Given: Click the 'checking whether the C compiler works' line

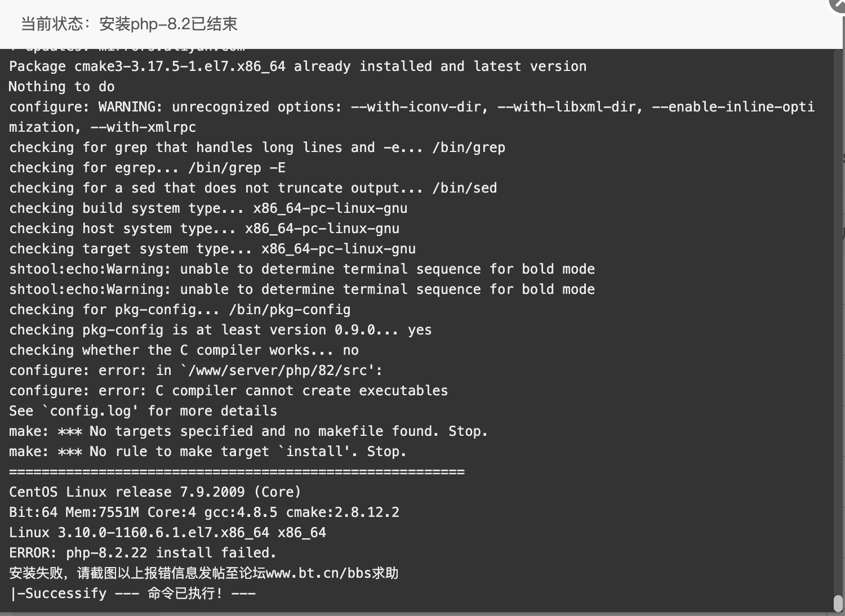Looking at the screenshot, I should click(184, 350).
